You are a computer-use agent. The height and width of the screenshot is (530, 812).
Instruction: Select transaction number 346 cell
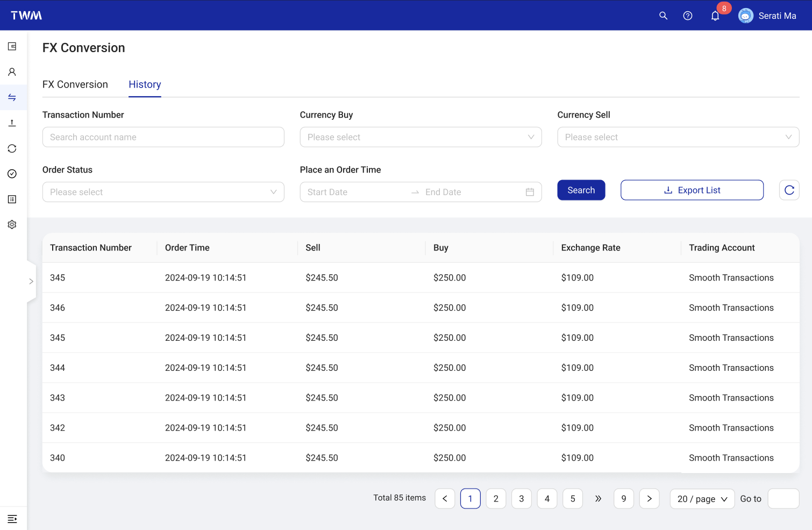tap(58, 307)
